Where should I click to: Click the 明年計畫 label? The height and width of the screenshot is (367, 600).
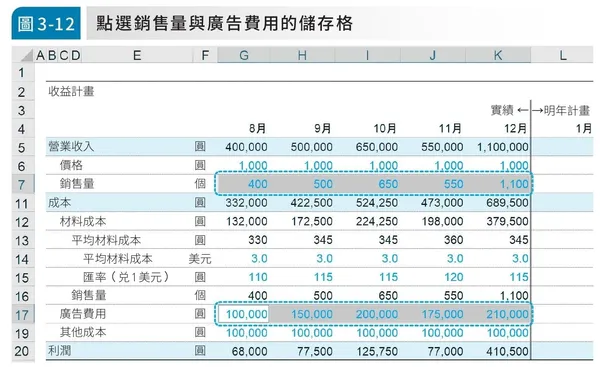[x=567, y=111]
